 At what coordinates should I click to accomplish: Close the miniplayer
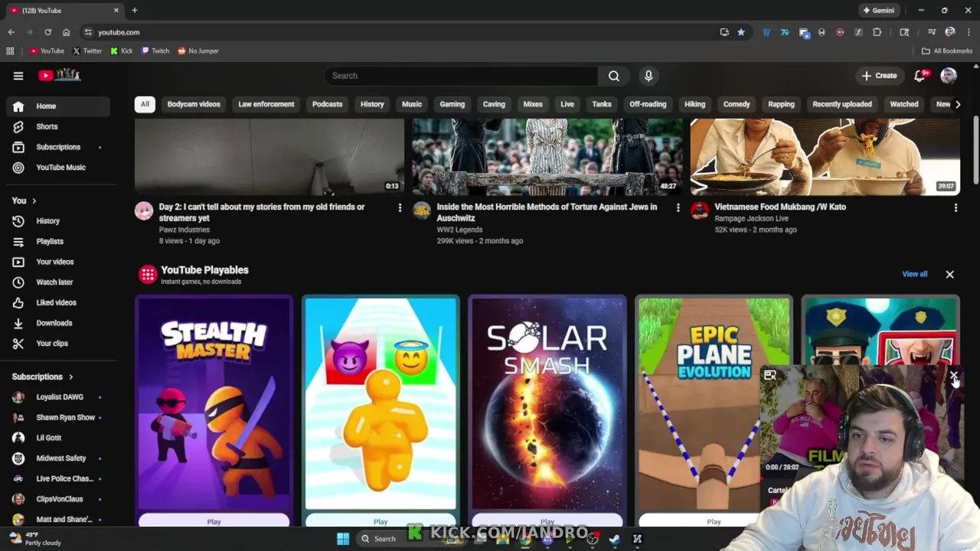click(x=954, y=376)
